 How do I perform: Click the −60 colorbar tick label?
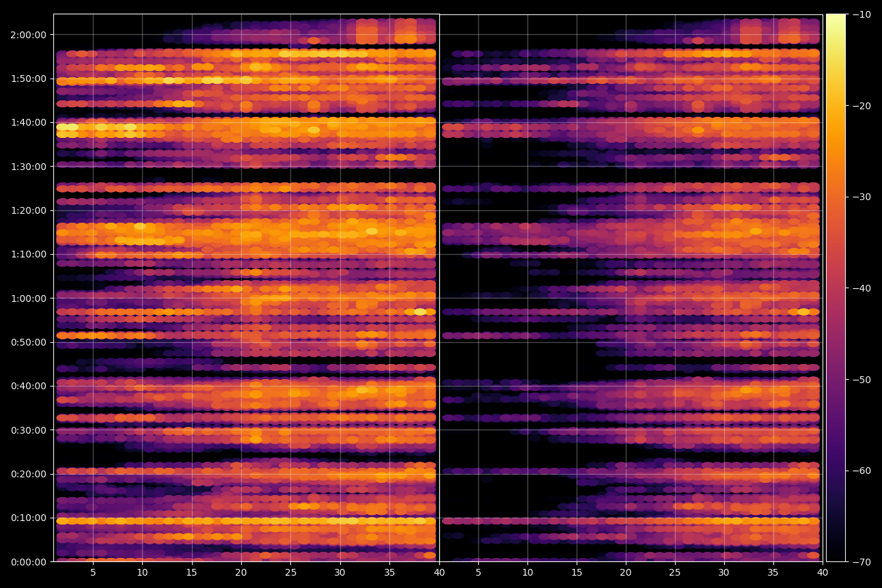coord(860,471)
